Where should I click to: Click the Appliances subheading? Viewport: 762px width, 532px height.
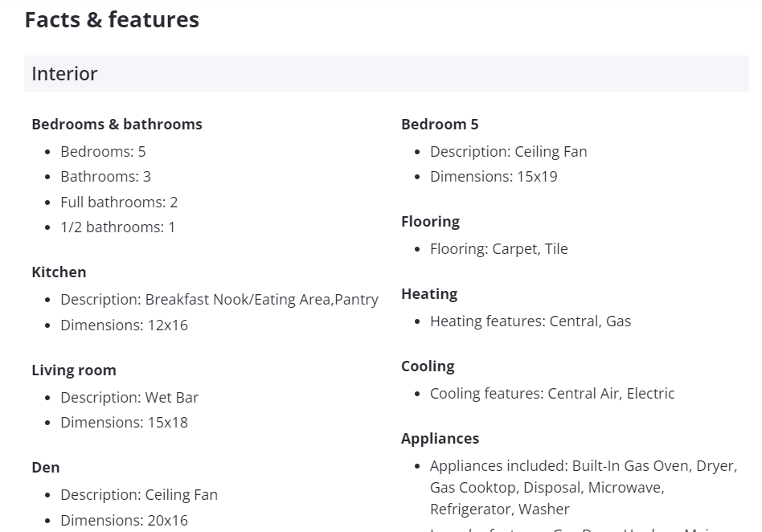pos(440,439)
